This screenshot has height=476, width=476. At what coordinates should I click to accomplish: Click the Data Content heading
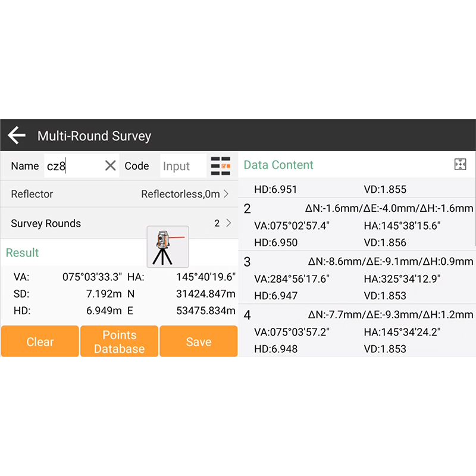pos(278,165)
